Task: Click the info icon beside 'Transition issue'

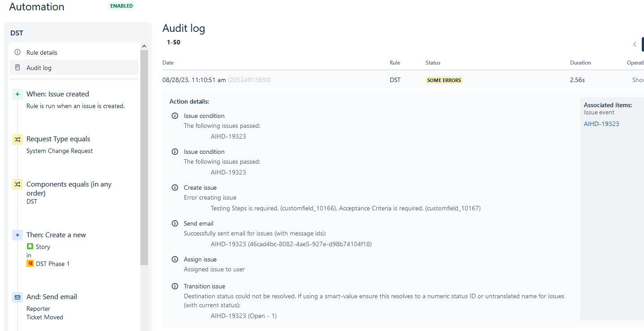Action: (175, 286)
